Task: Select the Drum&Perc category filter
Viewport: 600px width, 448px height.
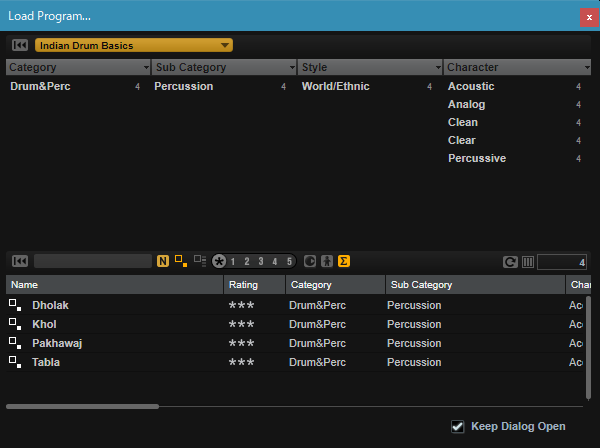Action: 75,86
